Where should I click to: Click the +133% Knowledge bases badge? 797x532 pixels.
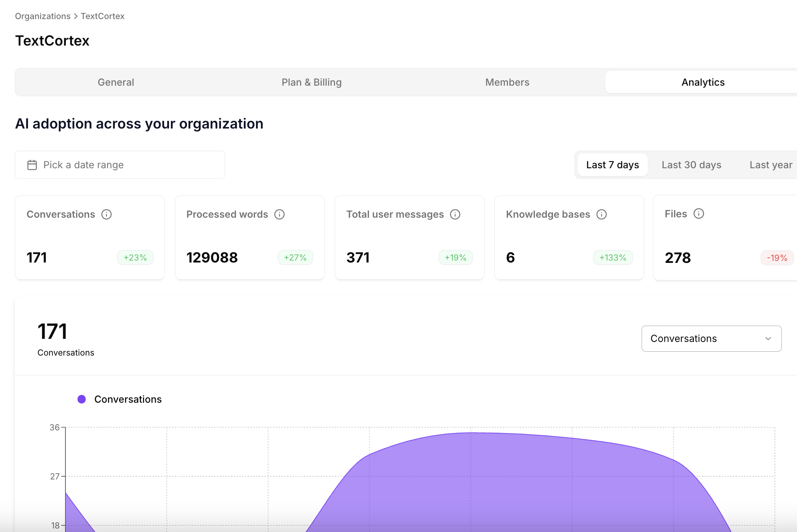point(613,257)
